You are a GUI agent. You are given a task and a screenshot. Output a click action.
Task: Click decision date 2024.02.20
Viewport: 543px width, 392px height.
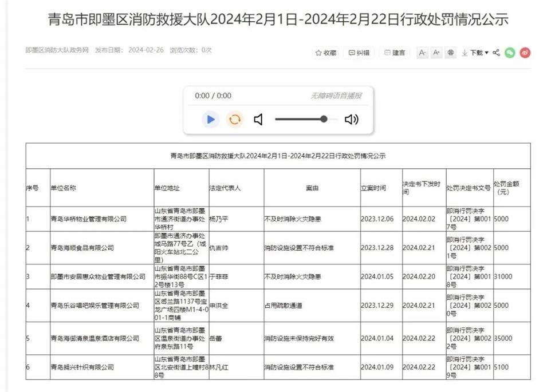[419, 277]
